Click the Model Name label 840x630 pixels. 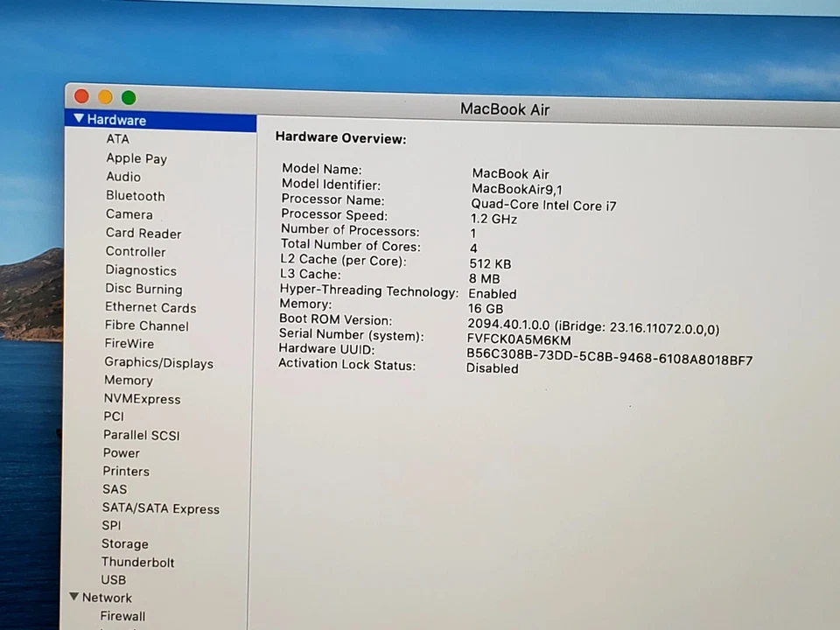click(322, 169)
